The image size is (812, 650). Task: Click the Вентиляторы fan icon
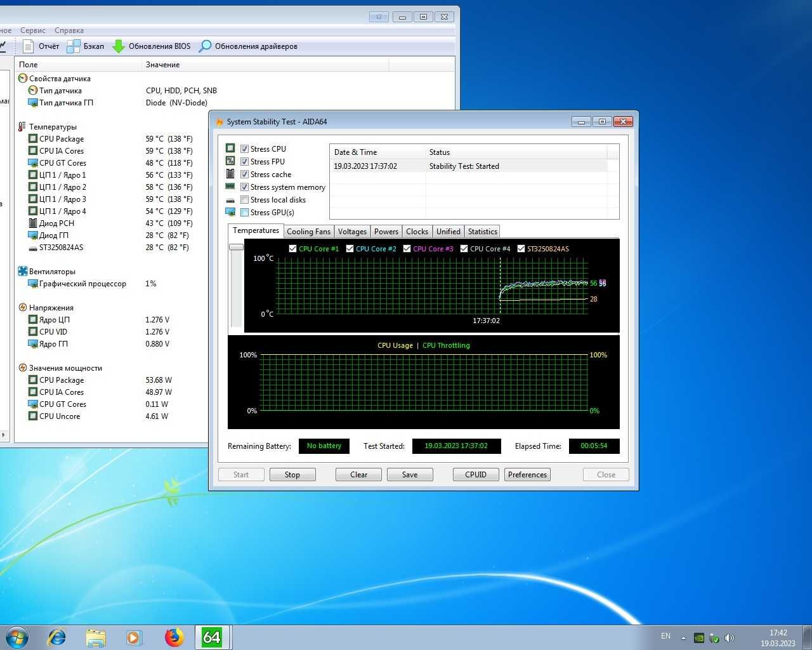[23, 272]
